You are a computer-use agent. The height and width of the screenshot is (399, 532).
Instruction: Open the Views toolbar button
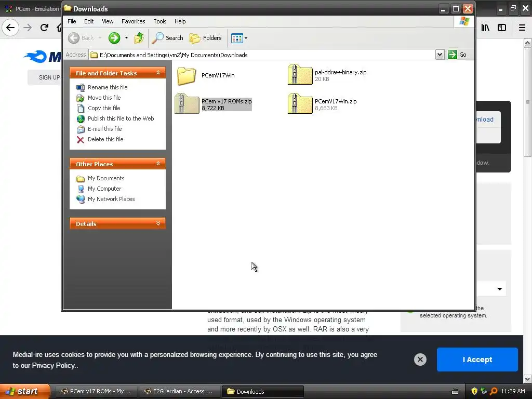pyautogui.click(x=237, y=38)
